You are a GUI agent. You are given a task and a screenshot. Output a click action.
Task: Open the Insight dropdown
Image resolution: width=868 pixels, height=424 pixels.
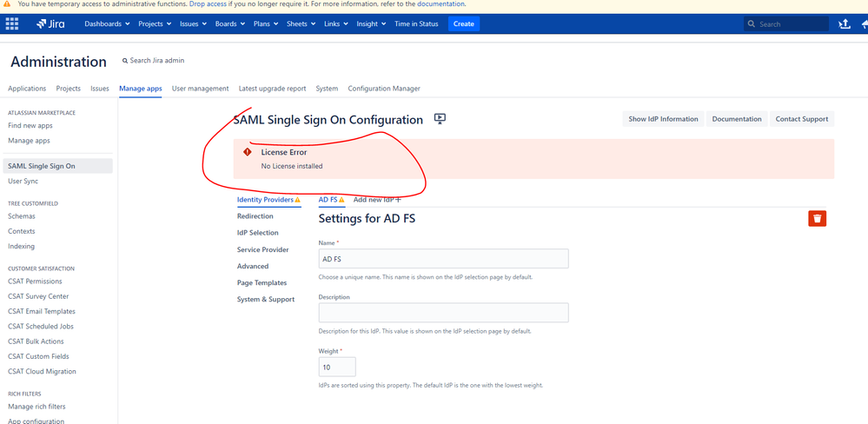(x=371, y=23)
